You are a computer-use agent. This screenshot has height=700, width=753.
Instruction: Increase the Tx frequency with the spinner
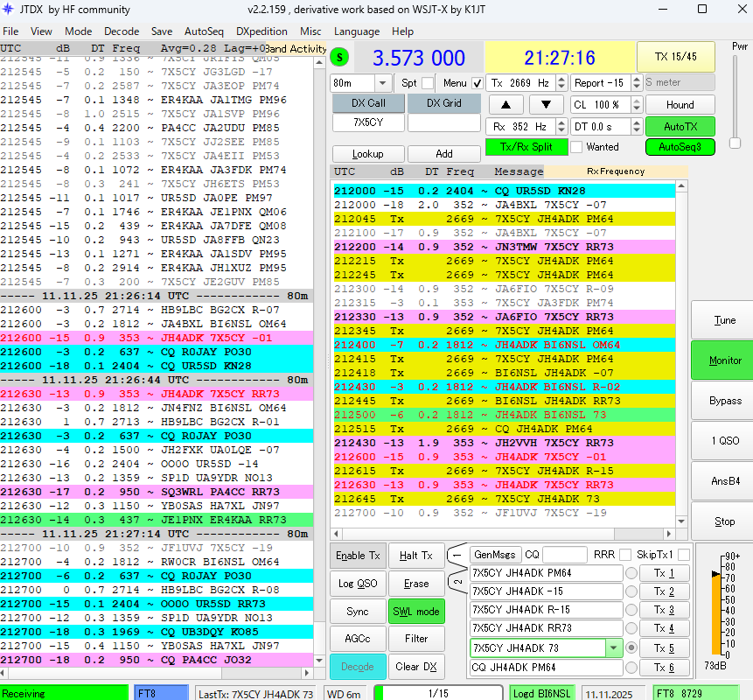[561, 79]
